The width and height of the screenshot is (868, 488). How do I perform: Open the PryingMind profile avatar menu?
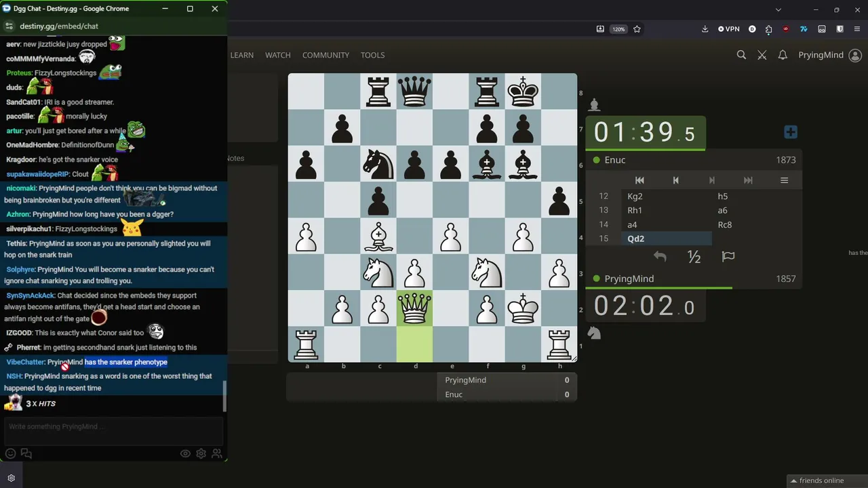coord(854,55)
